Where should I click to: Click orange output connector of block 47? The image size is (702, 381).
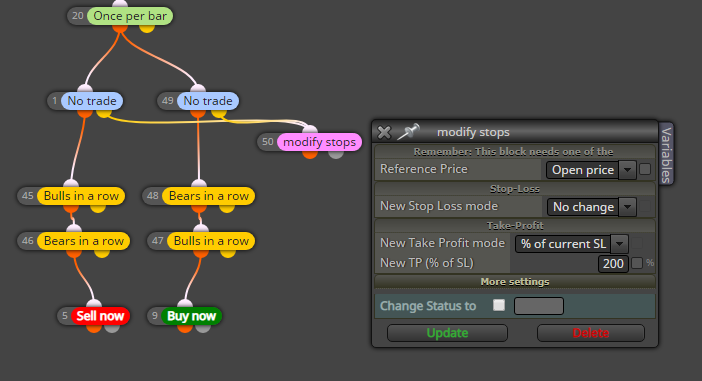click(201, 253)
